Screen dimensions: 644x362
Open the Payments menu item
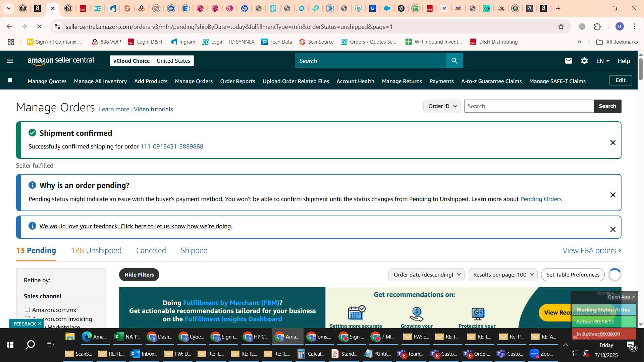441,81
